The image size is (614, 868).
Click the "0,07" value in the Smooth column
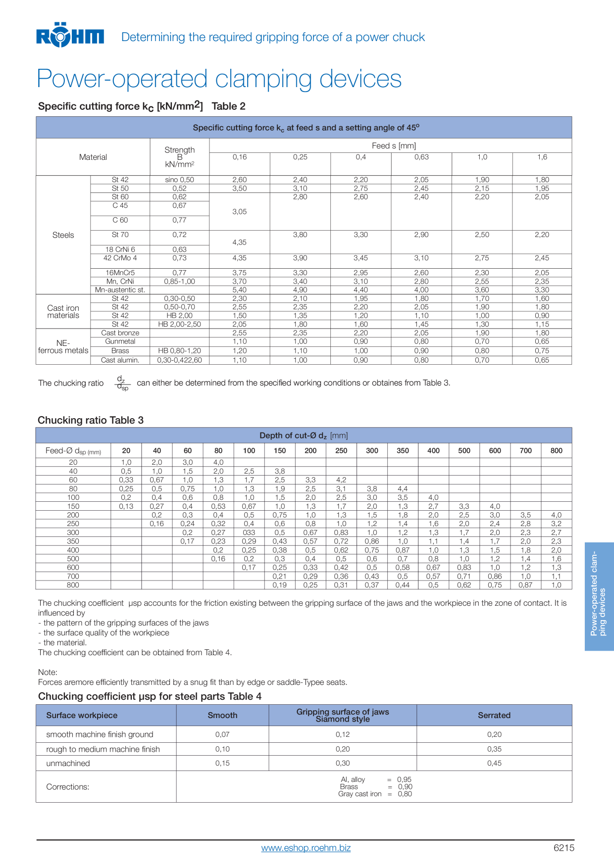click(222, 734)
